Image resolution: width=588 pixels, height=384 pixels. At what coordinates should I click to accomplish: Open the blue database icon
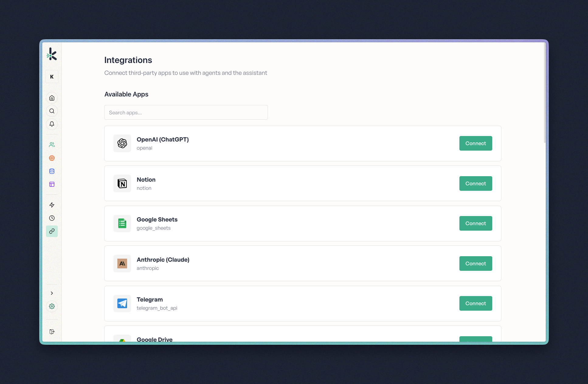click(52, 171)
